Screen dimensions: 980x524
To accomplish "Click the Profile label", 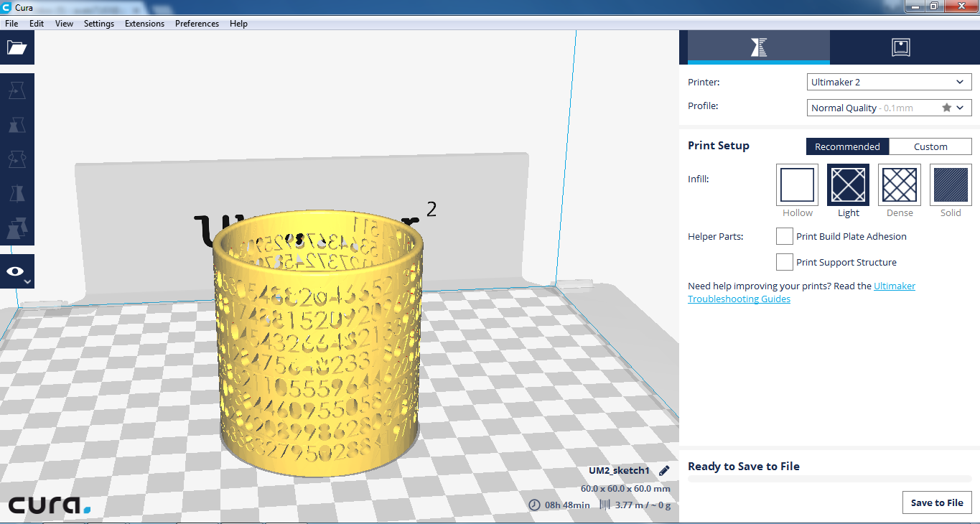I will tap(703, 106).
